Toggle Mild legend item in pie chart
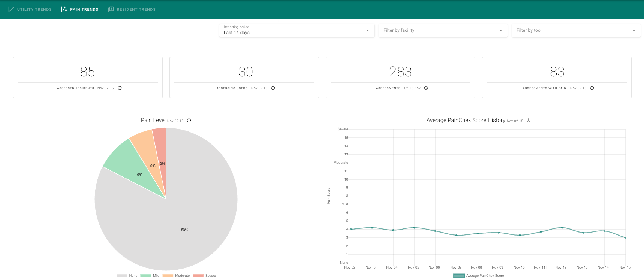The image size is (644, 279). pos(150,276)
